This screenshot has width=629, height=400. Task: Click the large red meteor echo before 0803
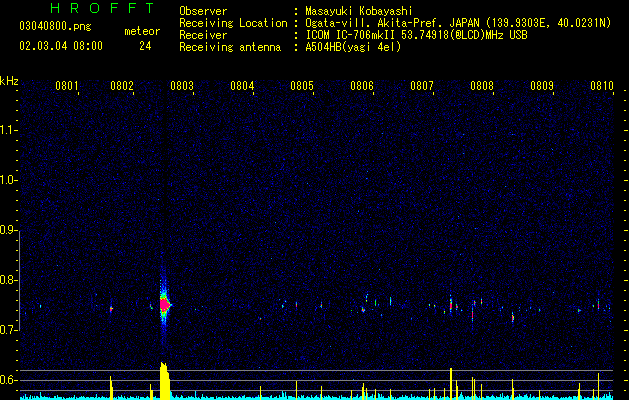pyautogui.click(x=164, y=304)
